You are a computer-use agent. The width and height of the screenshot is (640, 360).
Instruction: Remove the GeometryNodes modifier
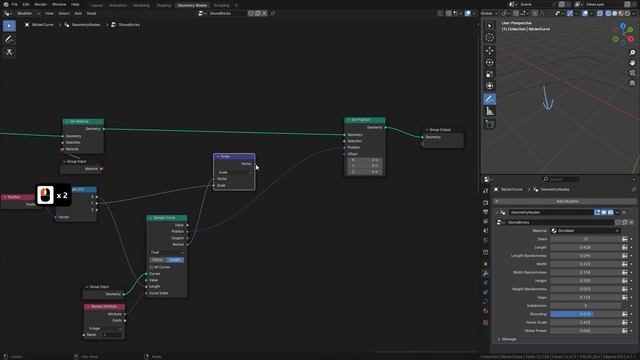tap(624, 212)
